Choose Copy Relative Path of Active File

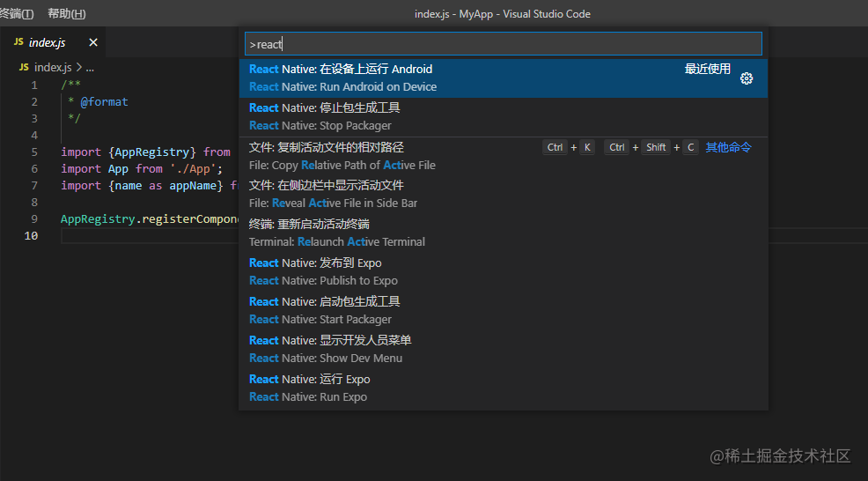(504, 156)
